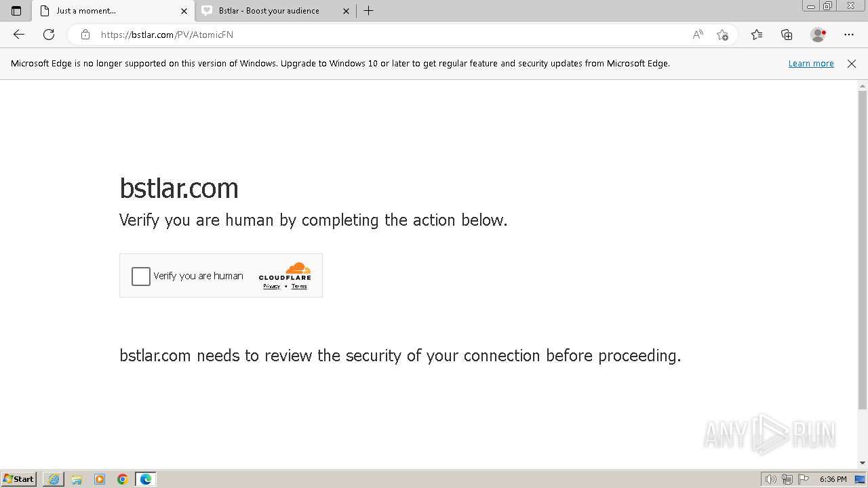Open Cloudflare Privacy link
The height and width of the screenshot is (488, 868).
[271, 286]
